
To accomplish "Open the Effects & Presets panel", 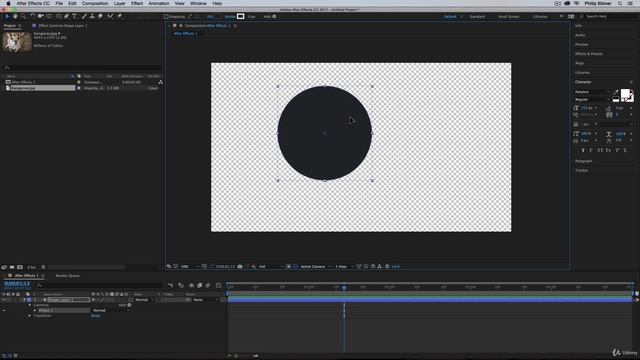I will click(589, 54).
